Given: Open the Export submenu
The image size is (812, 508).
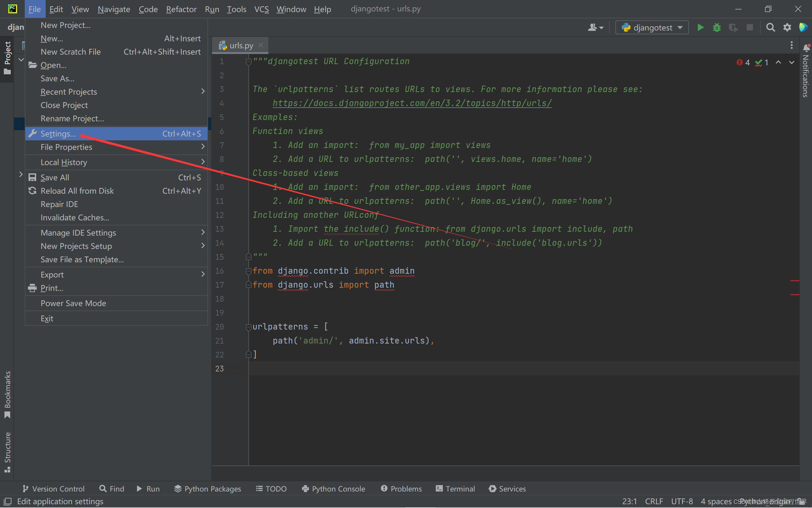Looking at the screenshot, I should [x=116, y=275].
